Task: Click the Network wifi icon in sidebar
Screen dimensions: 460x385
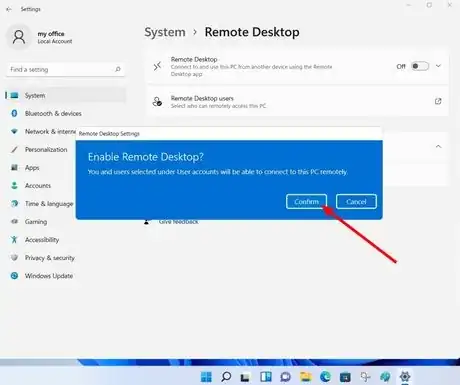Action: 14,131
